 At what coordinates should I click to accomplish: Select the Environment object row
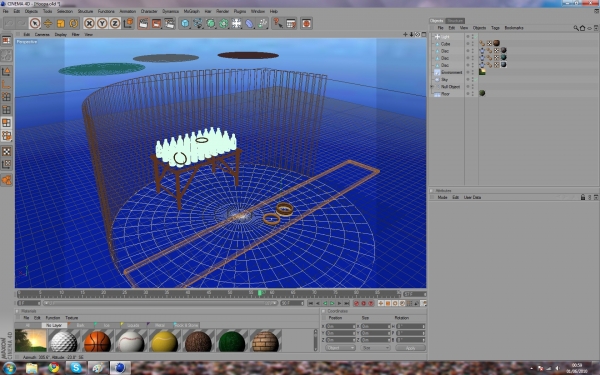click(x=452, y=72)
